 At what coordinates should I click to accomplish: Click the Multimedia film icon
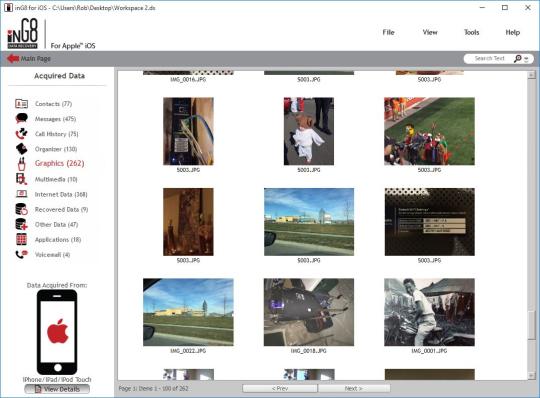[x=21, y=179]
